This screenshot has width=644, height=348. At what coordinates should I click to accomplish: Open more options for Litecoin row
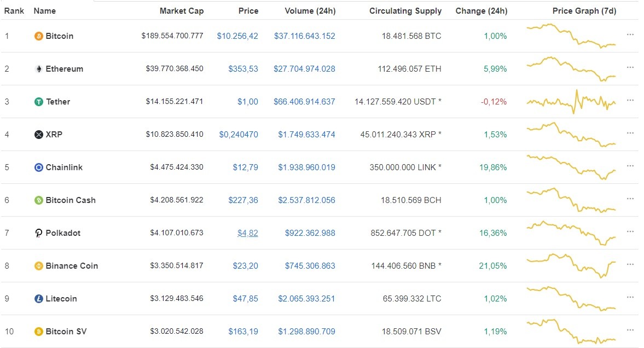[x=629, y=297]
